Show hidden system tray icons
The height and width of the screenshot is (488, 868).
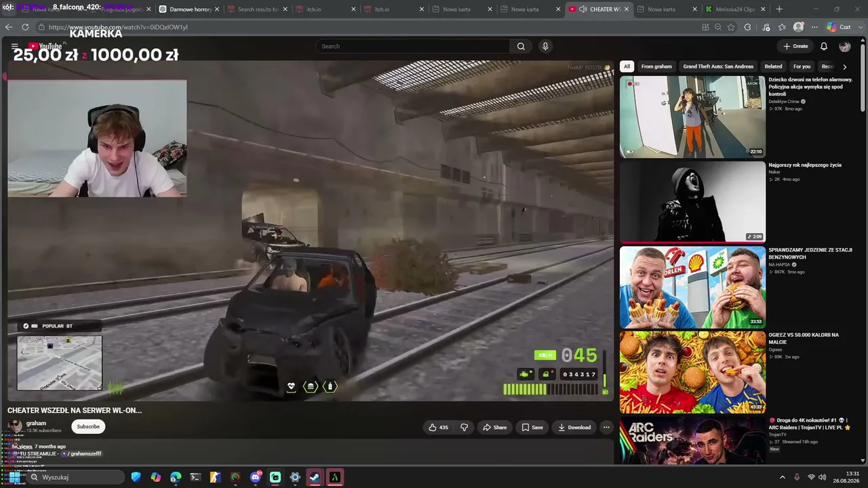[782, 477]
